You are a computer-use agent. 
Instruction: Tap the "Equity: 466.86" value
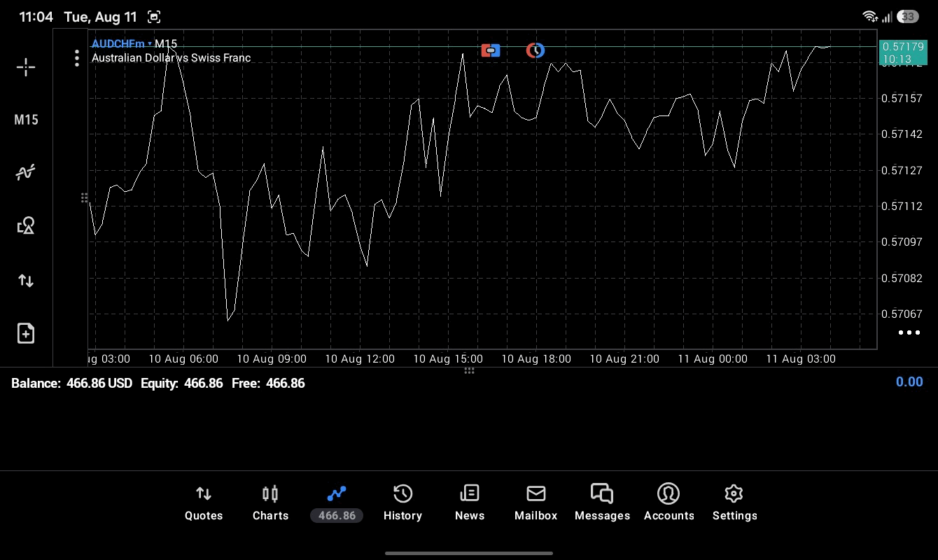pyautogui.click(x=182, y=383)
